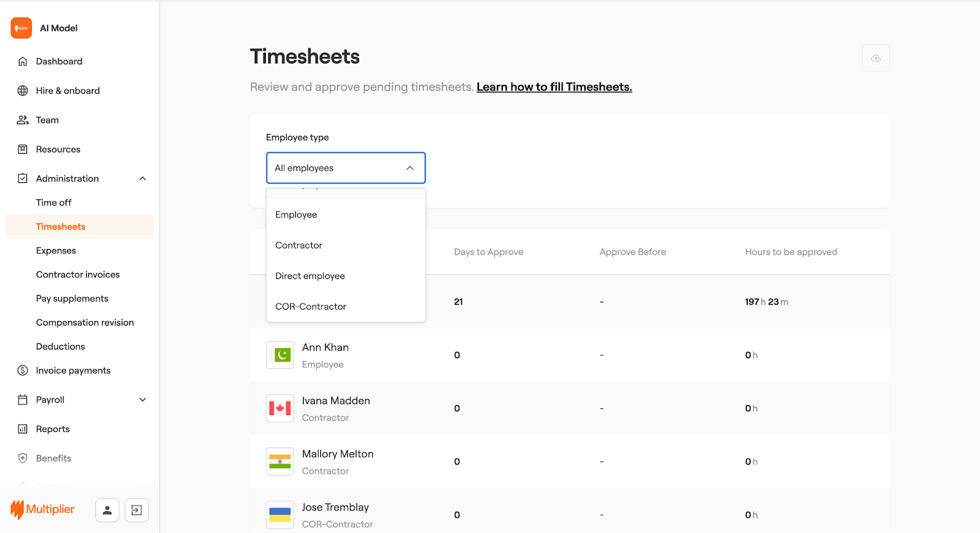Click the Hire & onboard globe icon
This screenshot has width=980, height=533.
23,91
